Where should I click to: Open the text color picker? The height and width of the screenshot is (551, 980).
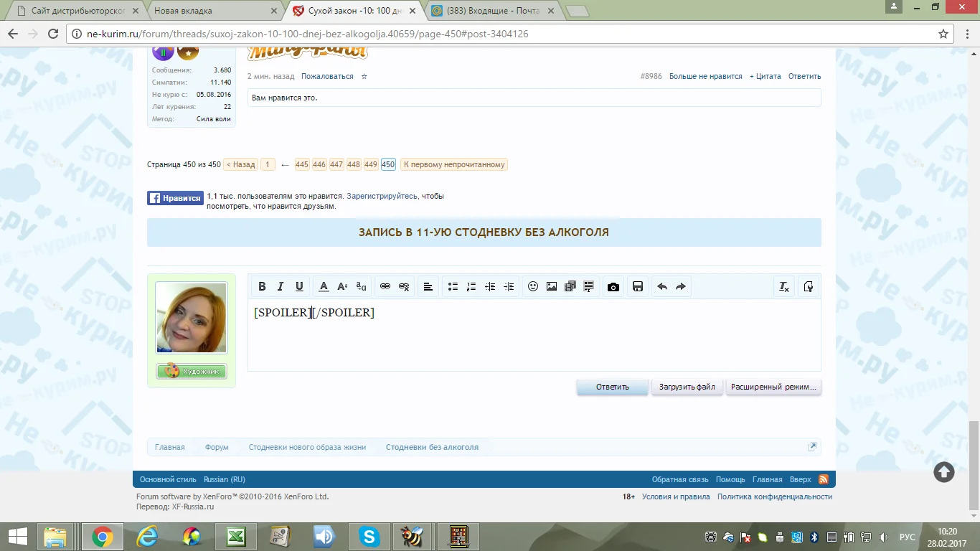324,286
